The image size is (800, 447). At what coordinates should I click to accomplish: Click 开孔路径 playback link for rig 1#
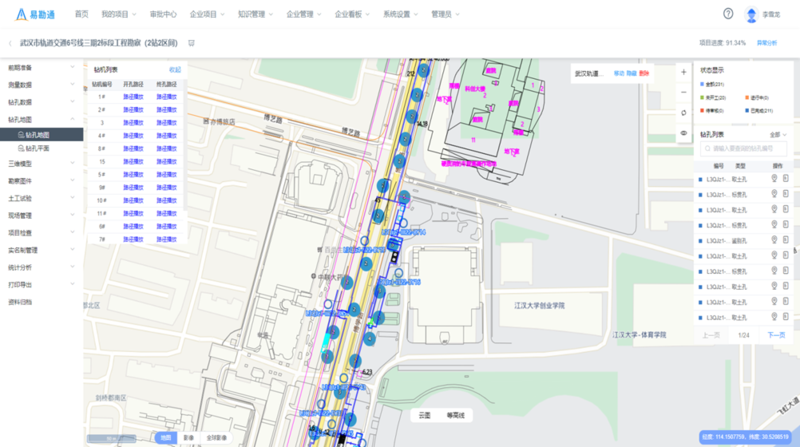click(133, 97)
